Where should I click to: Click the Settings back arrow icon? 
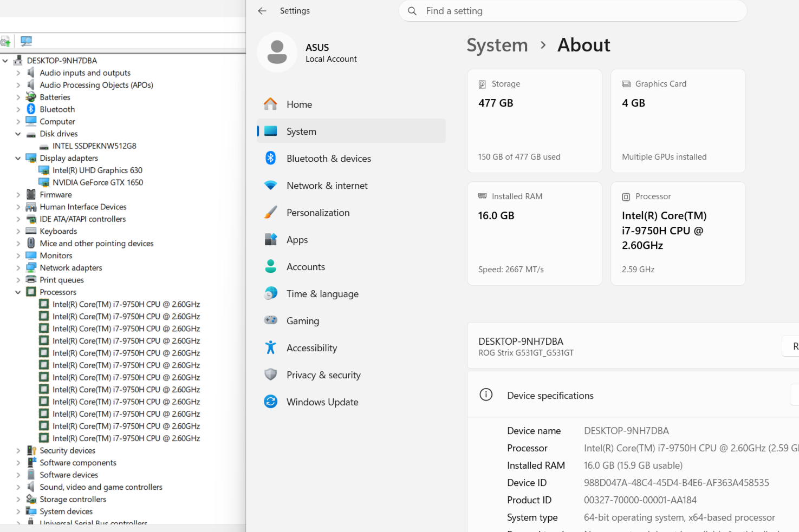pyautogui.click(x=262, y=11)
